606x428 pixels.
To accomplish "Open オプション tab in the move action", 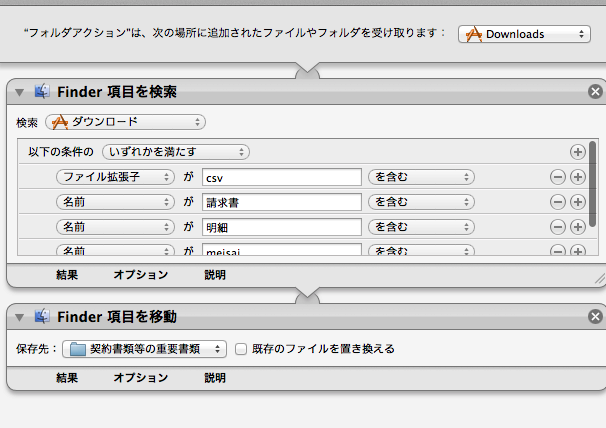I will [x=140, y=378].
